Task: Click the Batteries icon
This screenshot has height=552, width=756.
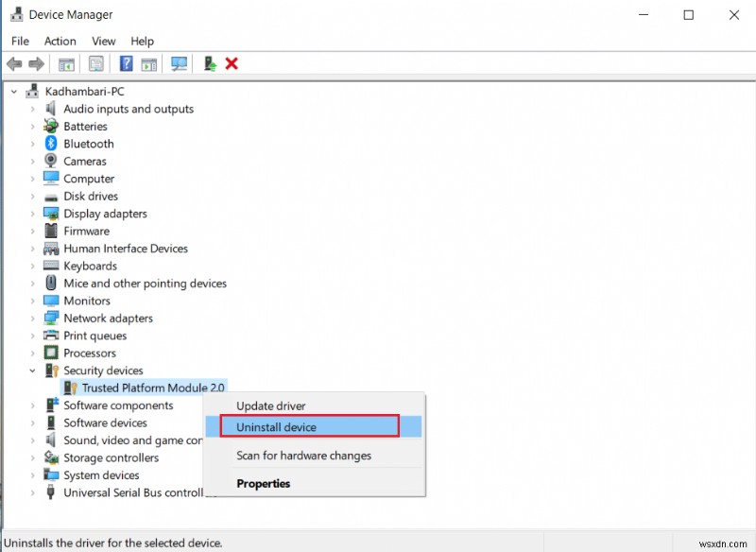Action: point(51,126)
